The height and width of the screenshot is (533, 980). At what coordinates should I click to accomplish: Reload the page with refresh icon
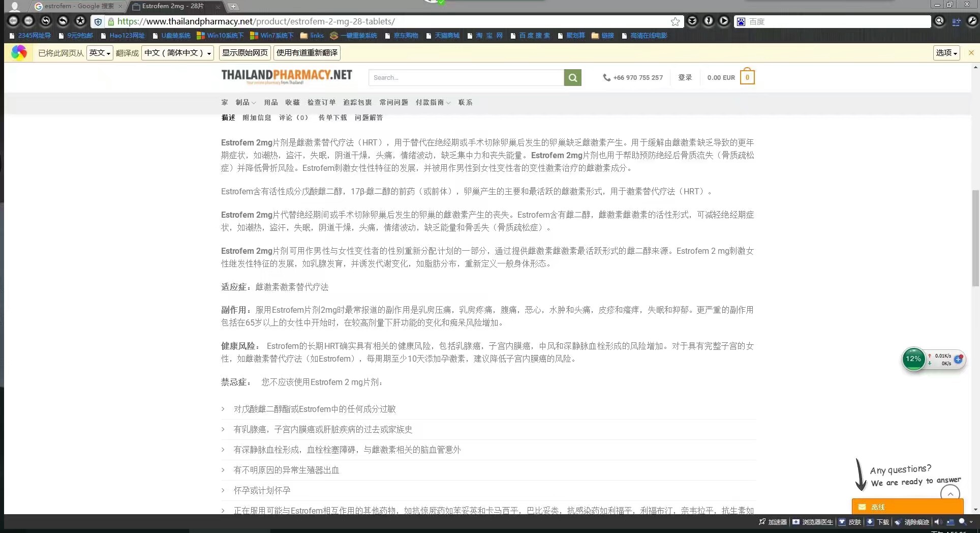46,21
